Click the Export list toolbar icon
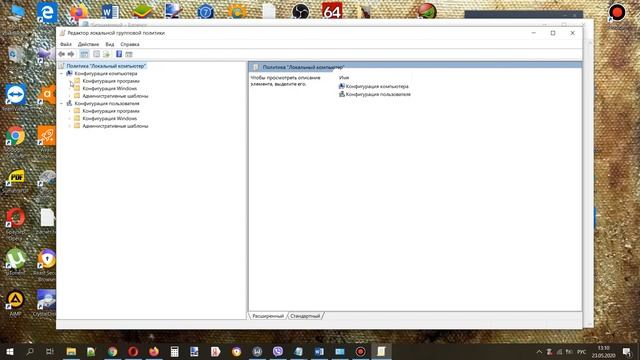The height and width of the screenshot is (360, 640). [x=107, y=54]
